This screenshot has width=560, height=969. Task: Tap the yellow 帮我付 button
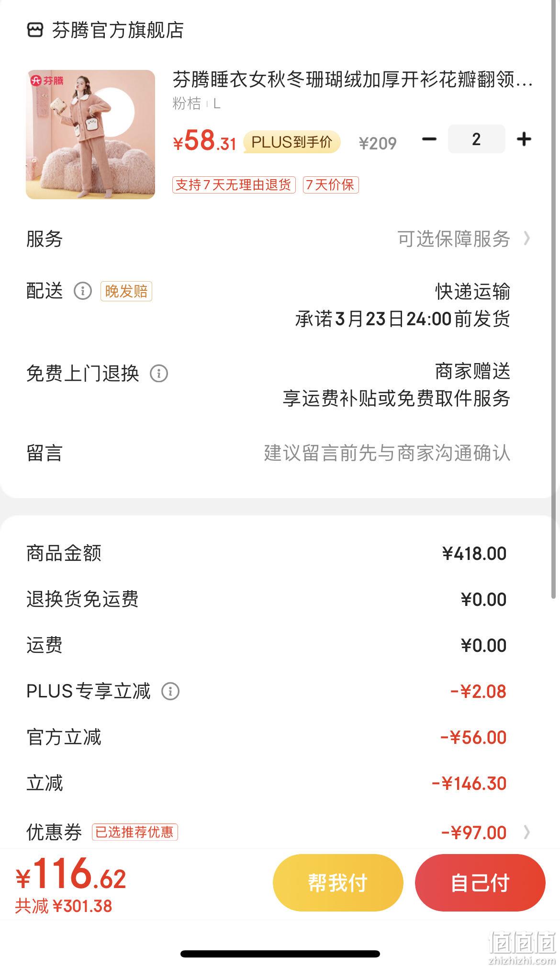[x=338, y=882]
